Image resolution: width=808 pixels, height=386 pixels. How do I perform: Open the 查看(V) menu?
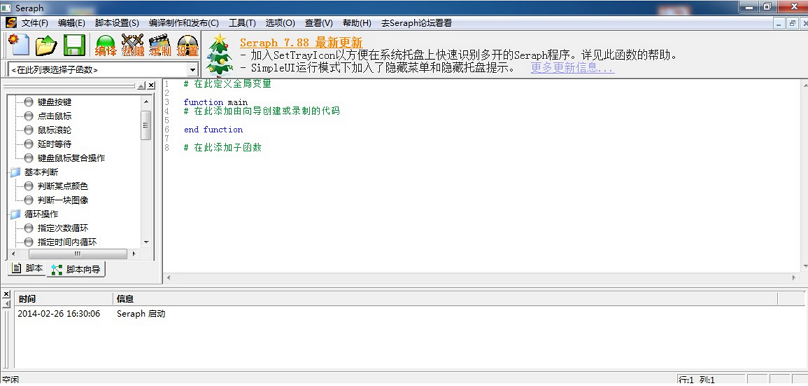(319, 23)
